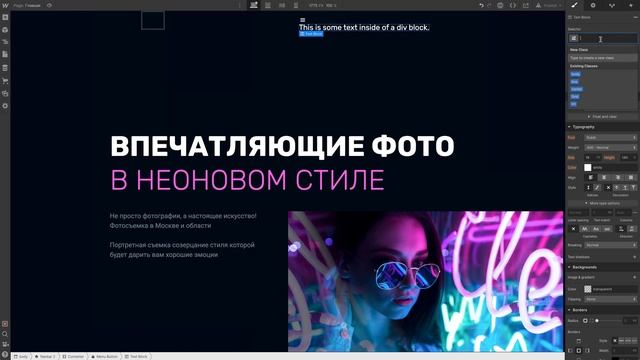Set capitalization to all uppercase
This screenshot has height=360, width=640.
coord(584,229)
